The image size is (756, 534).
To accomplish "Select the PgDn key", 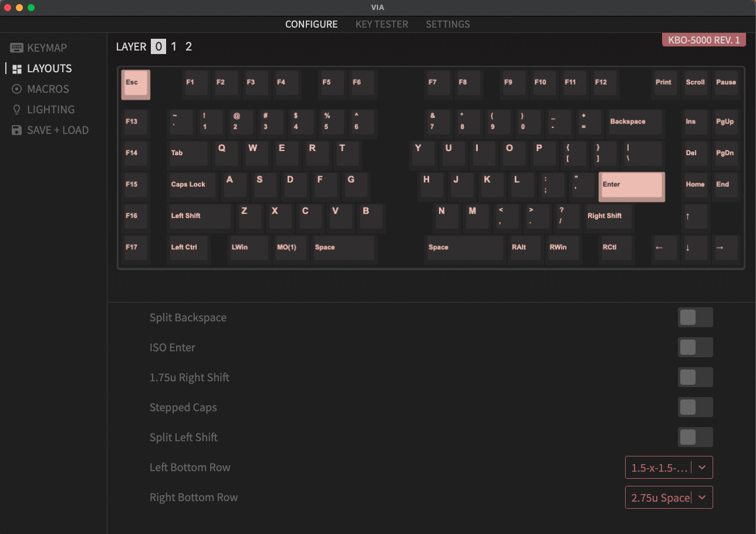I will (727, 155).
